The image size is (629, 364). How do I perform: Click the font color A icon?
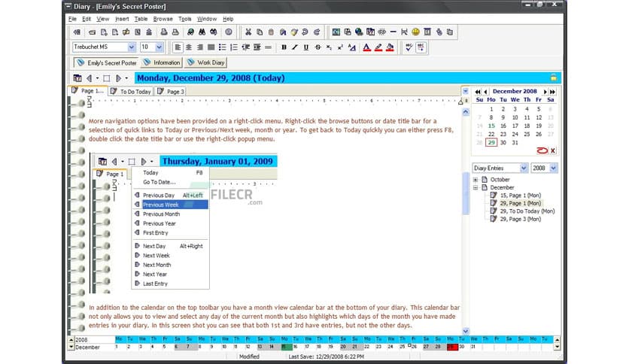366,47
